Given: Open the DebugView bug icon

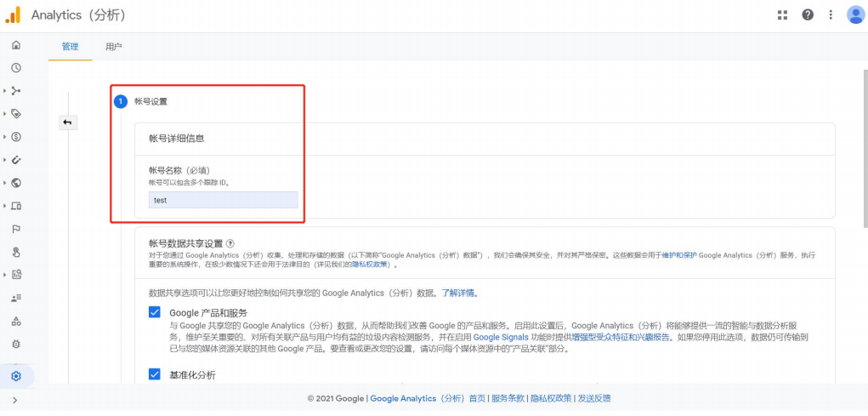Looking at the screenshot, I should (x=16, y=344).
